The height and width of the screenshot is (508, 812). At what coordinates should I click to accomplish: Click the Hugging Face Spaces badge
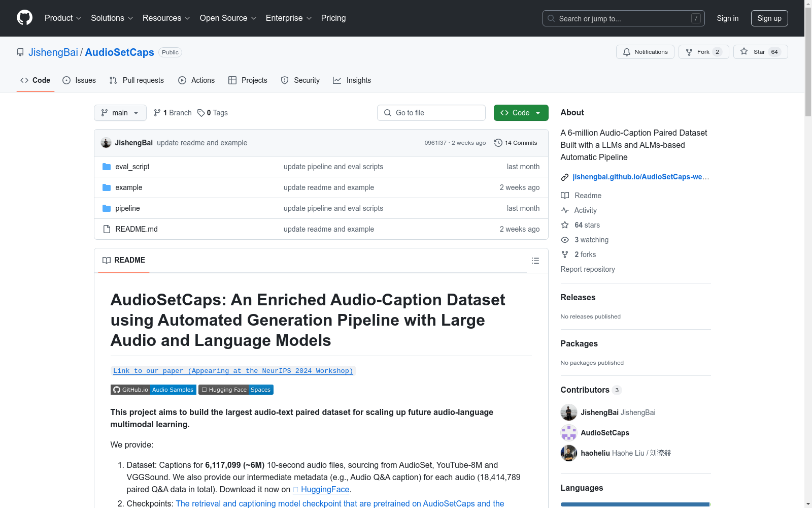pyautogui.click(x=236, y=390)
